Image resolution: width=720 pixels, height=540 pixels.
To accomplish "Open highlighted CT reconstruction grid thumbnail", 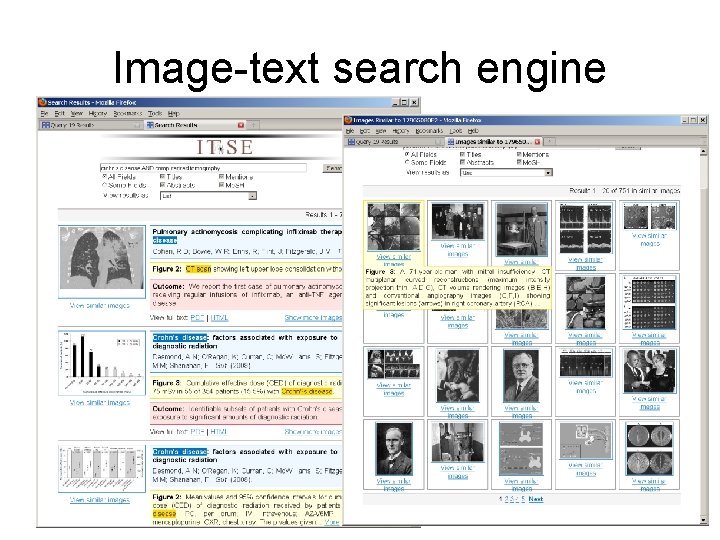I will pos(394,227).
